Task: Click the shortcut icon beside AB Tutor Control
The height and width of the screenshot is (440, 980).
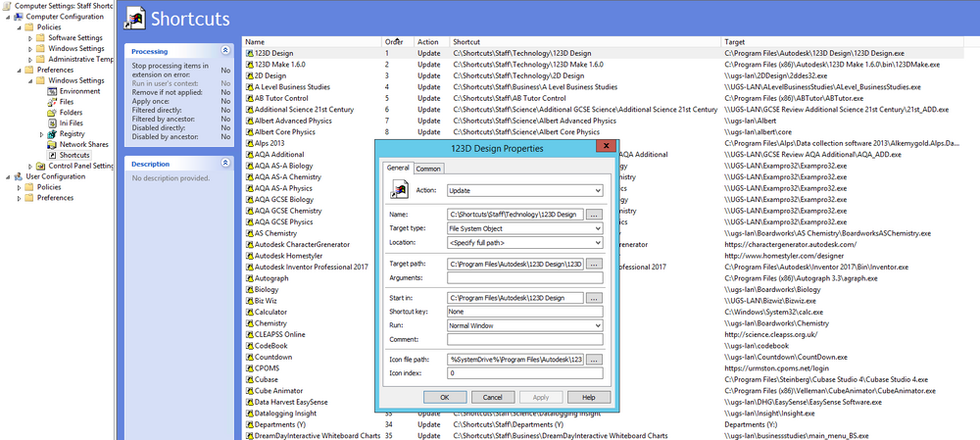Action: [x=249, y=98]
